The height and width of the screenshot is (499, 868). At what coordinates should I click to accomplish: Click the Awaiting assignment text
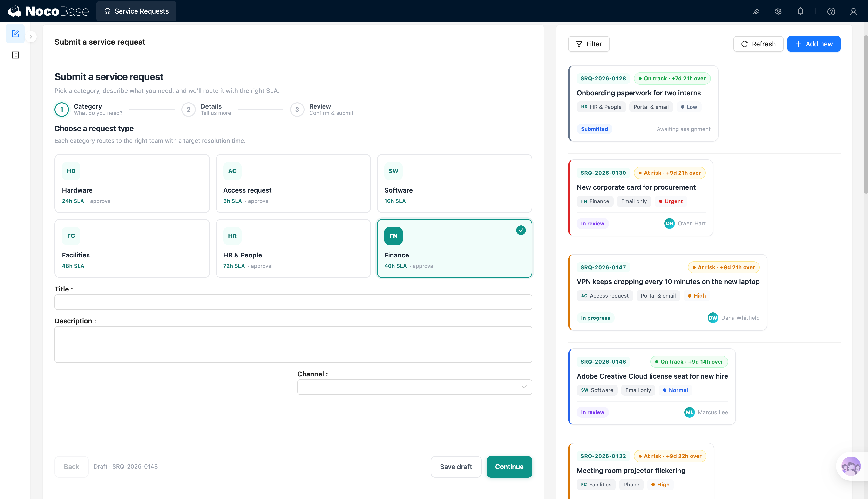[684, 129]
